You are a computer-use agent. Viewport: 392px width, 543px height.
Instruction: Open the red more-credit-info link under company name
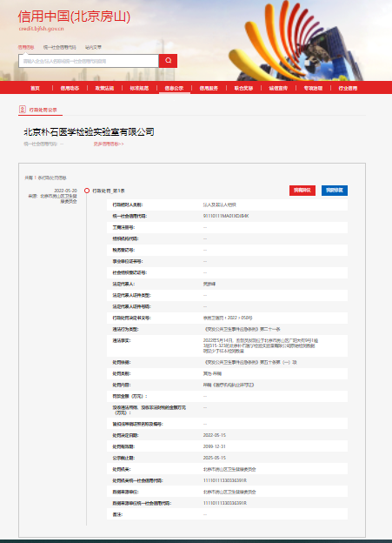pos(109,144)
